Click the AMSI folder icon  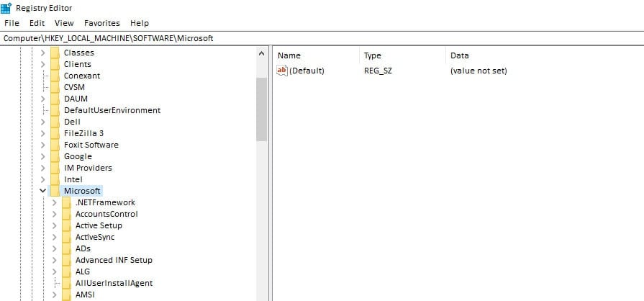pyautogui.click(x=66, y=295)
